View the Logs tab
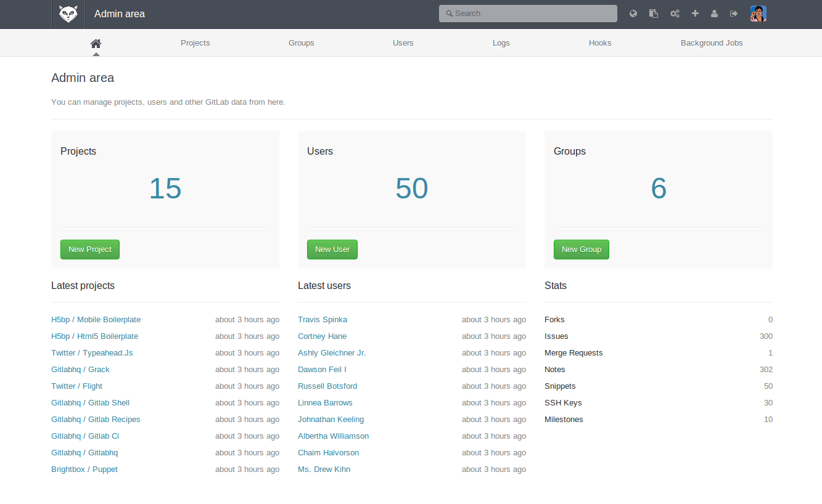 (x=501, y=43)
